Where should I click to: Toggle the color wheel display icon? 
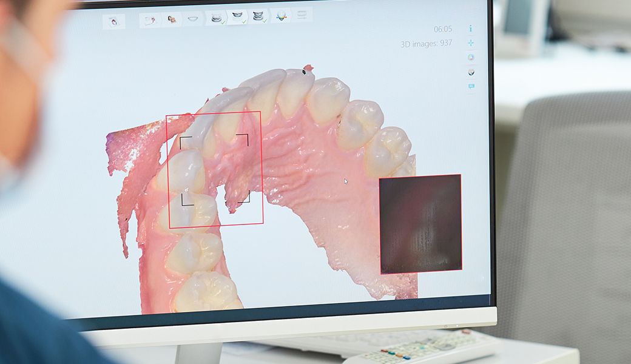click(471, 58)
